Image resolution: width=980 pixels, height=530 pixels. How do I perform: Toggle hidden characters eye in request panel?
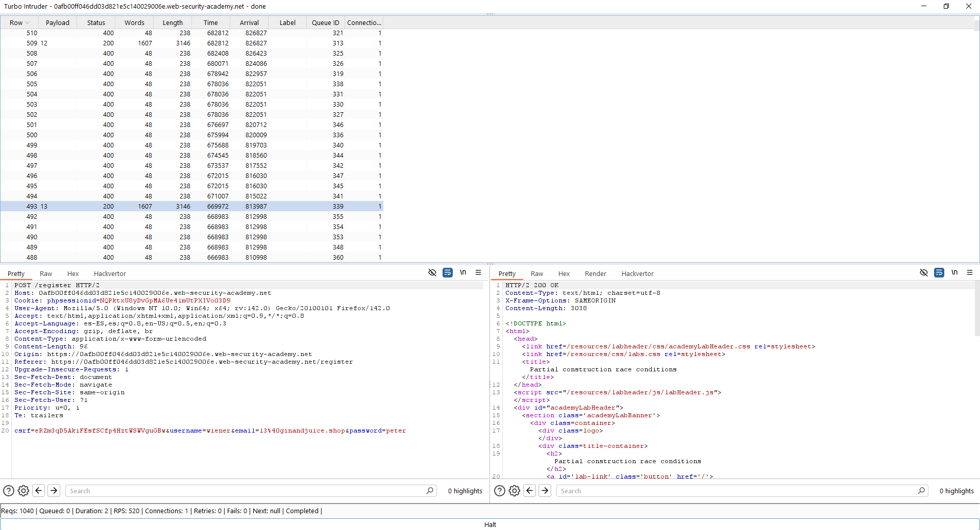tap(432, 273)
